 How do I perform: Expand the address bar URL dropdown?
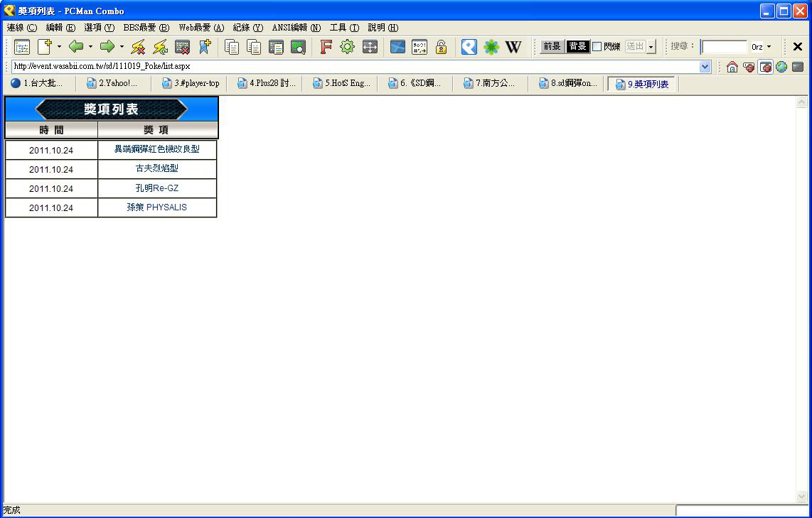[x=705, y=67]
